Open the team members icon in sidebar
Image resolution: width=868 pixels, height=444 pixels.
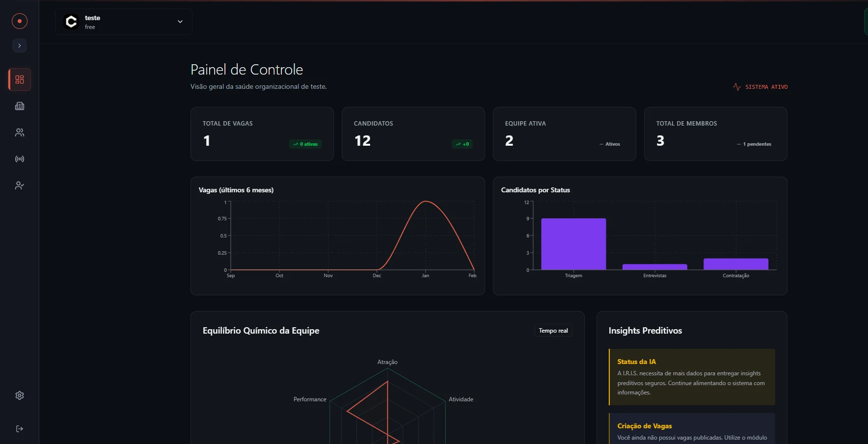(19, 132)
